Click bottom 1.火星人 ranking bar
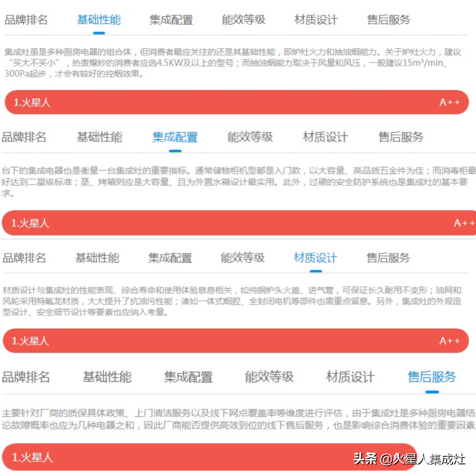The image size is (476, 476). (209, 457)
